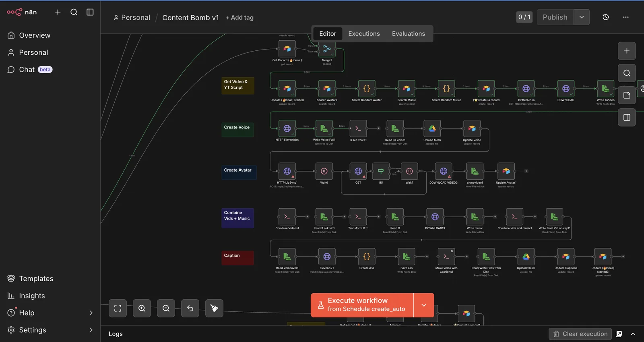Viewport: 644px width, 342px height.
Task: Select the Merge2 node
Action: pyautogui.click(x=327, y=49)
